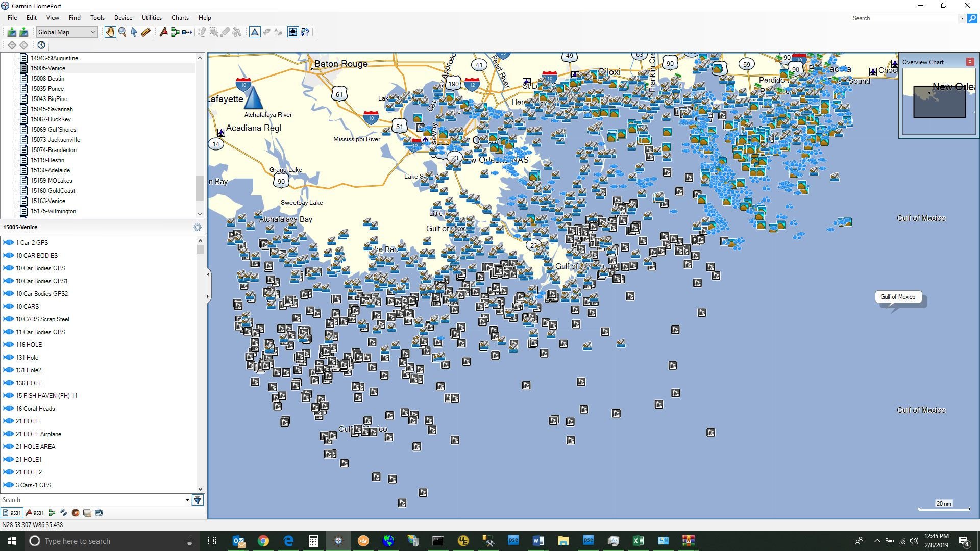Filter list by geocaches orange icon
The width and height of the screenshot is (980, 551).
coord(75,513)
